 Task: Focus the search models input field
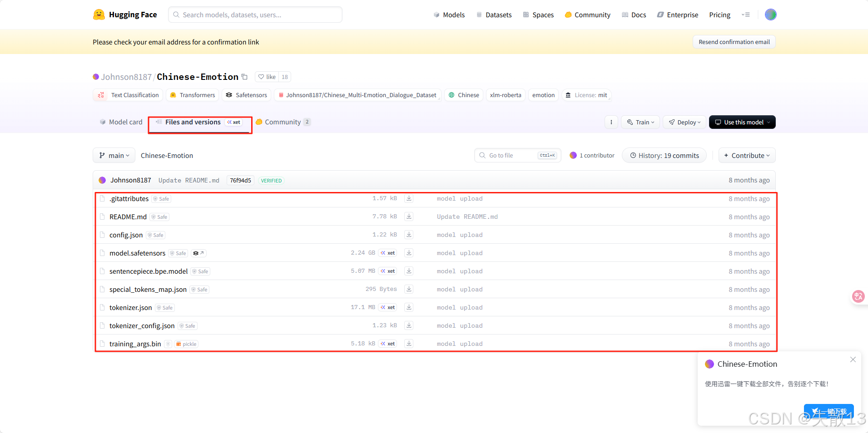255,15
